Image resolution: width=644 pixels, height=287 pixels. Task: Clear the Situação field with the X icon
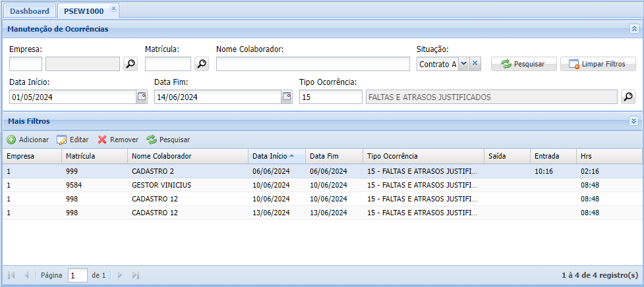(475, 63)
